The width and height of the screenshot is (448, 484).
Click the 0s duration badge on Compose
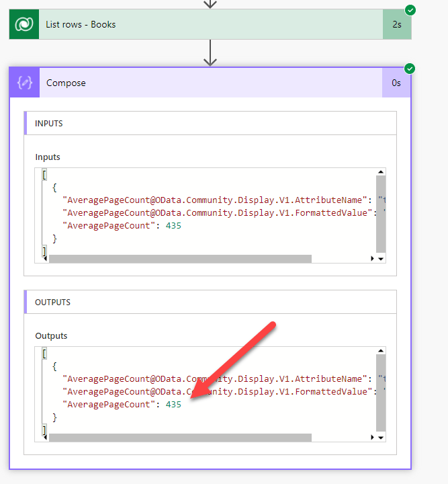coord(396,83)
